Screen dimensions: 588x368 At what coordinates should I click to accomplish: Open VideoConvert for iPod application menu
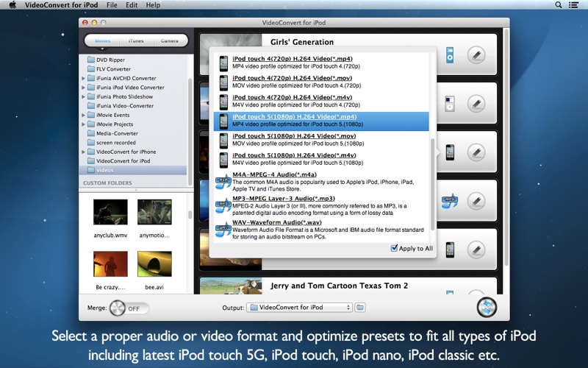(61, 5)
